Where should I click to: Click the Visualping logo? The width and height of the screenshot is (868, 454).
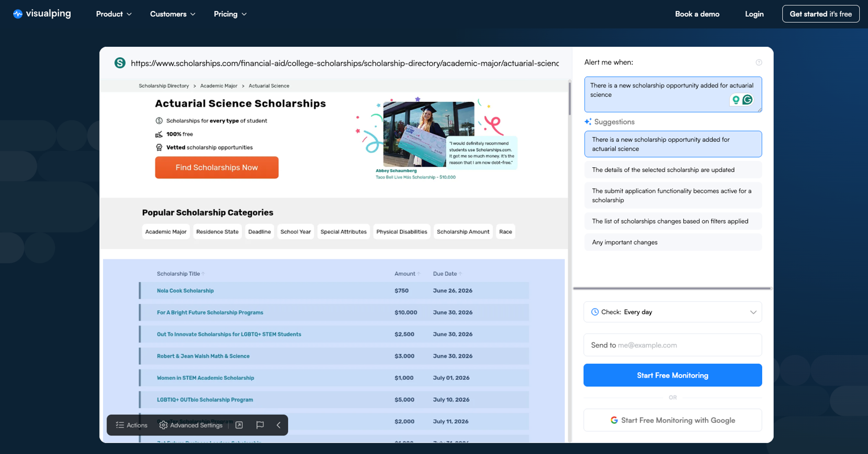[x=42, y=14]
